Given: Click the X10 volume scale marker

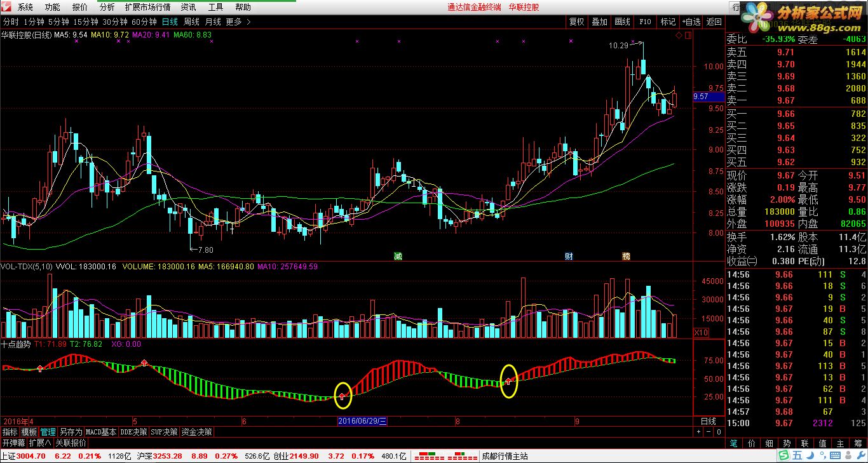Looking at the screenshot, I should (701, 332).
